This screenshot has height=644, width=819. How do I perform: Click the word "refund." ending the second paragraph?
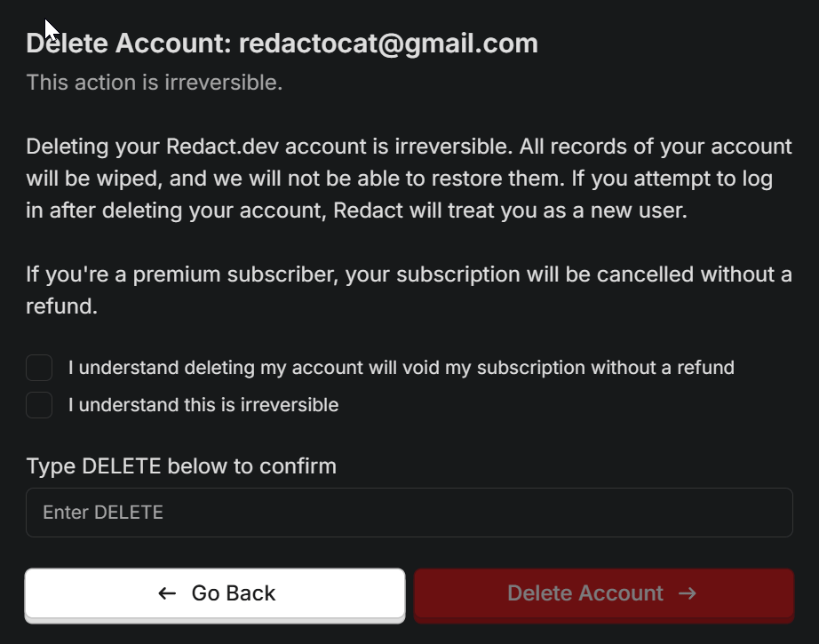[60, 306]
